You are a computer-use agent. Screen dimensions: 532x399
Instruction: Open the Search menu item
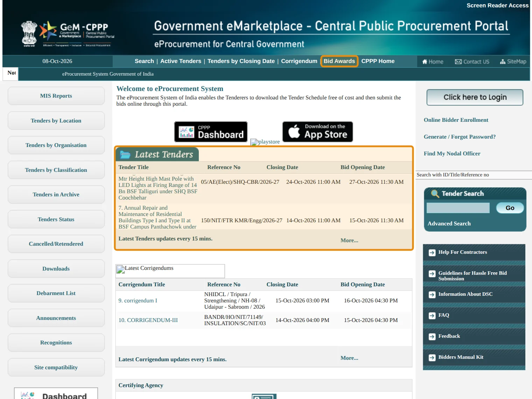144,61
